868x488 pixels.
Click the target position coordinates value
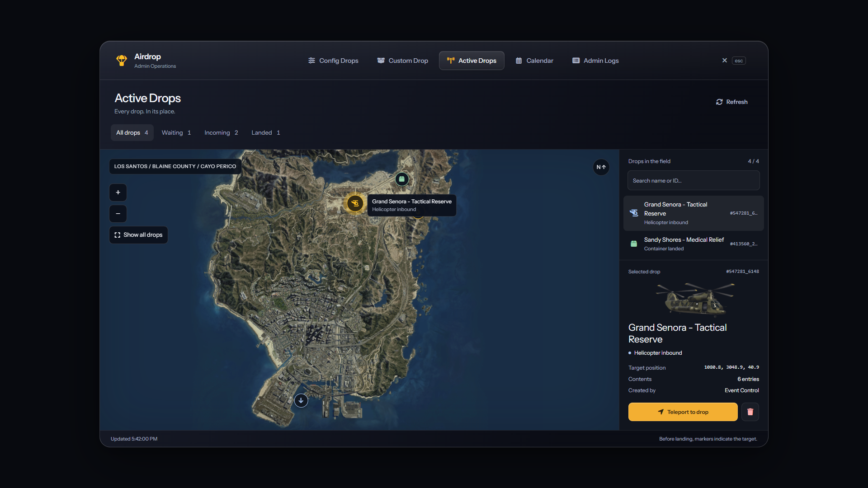[731, 367]
